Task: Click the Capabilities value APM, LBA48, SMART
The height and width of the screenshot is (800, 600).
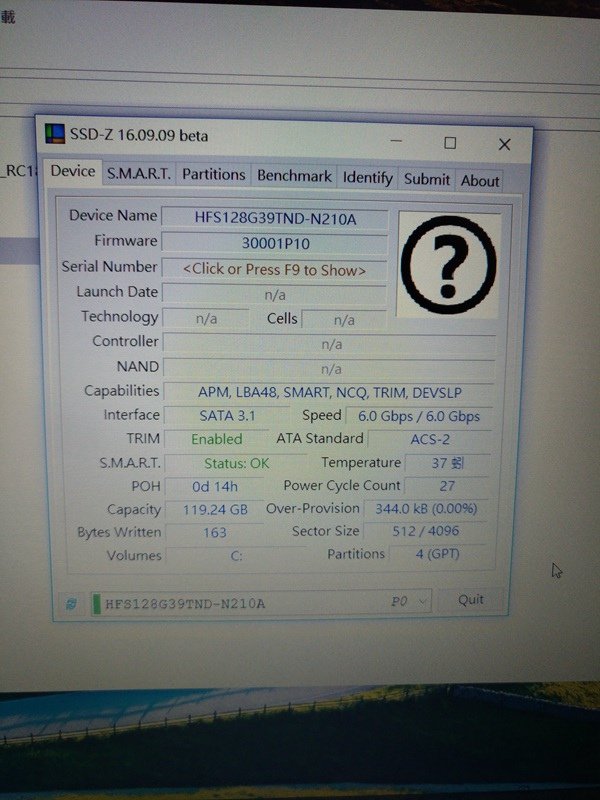Action: click(x=329, y=392)
